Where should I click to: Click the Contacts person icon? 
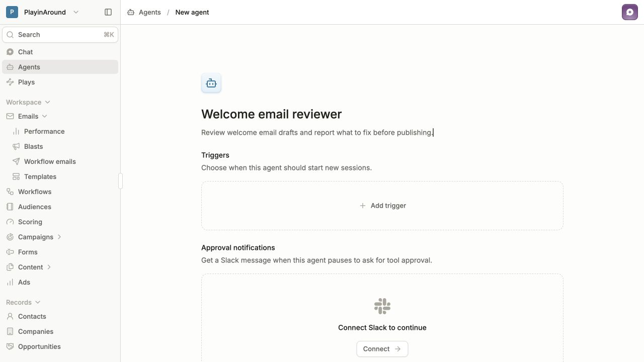(x=10, y=316)
